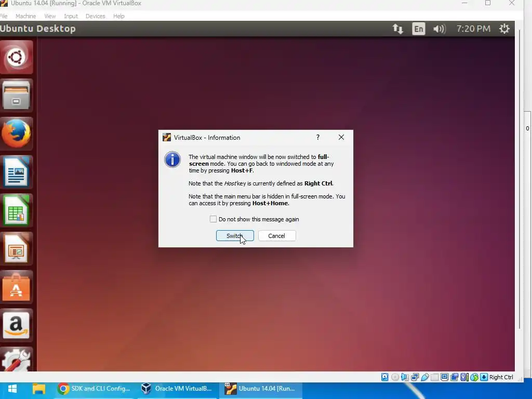Check 'Do not show this message again'

pyautogui.click(x=213, y=219)
